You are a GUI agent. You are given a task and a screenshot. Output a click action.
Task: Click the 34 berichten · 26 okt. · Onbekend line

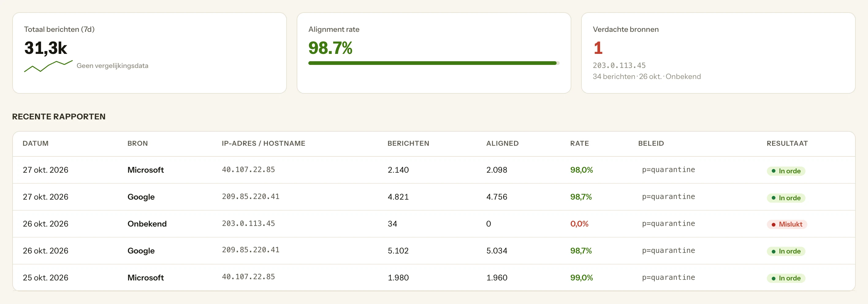tap(647, 77)
